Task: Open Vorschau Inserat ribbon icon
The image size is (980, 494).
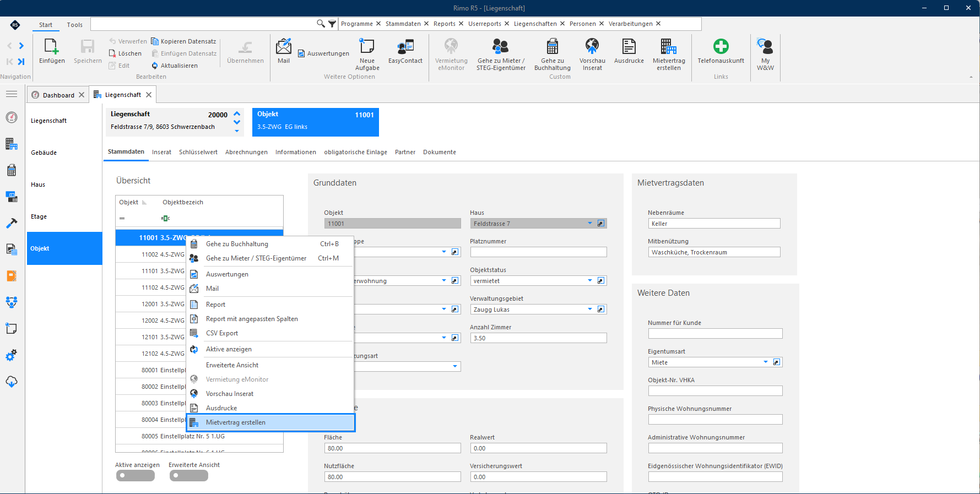Action: (x=592, y=55)
